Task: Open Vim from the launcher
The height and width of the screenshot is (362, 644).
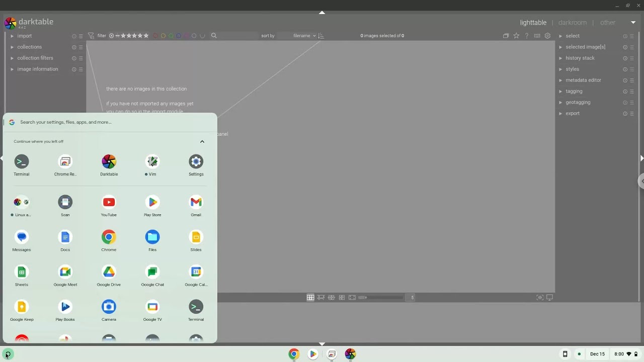Action: click(x=152, y=165)
